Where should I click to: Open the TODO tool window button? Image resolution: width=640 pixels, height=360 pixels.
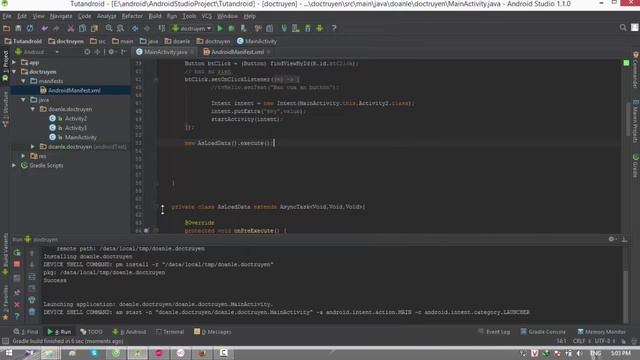tap(91, 332)
